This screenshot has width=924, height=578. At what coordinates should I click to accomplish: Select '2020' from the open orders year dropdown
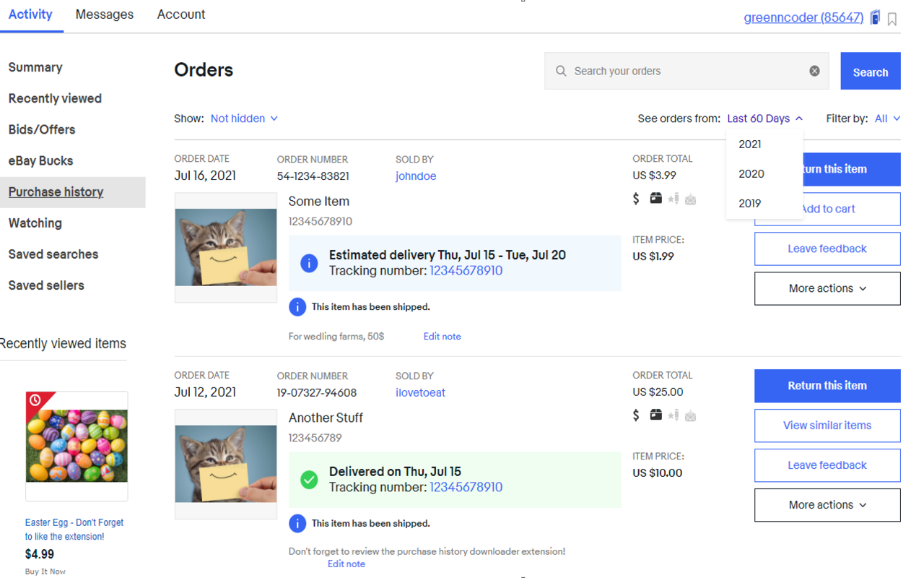point(751,173)
